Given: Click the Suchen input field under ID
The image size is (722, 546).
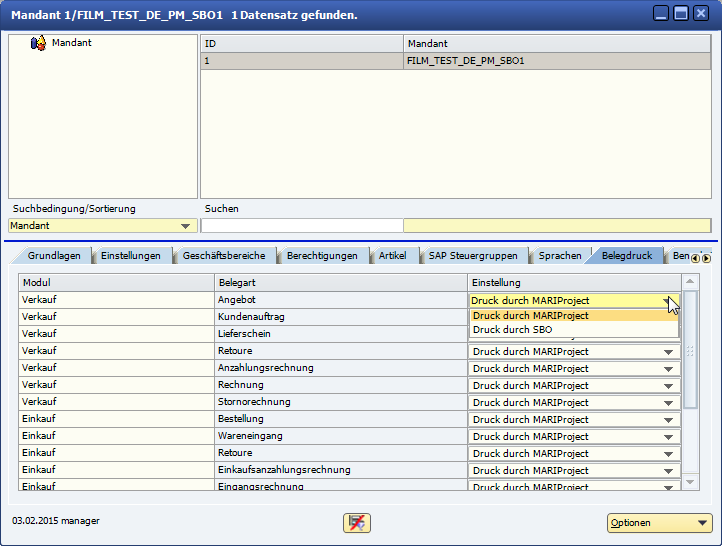Looking at the screenshot, I should pyautogui.click(x=301, y=226).
